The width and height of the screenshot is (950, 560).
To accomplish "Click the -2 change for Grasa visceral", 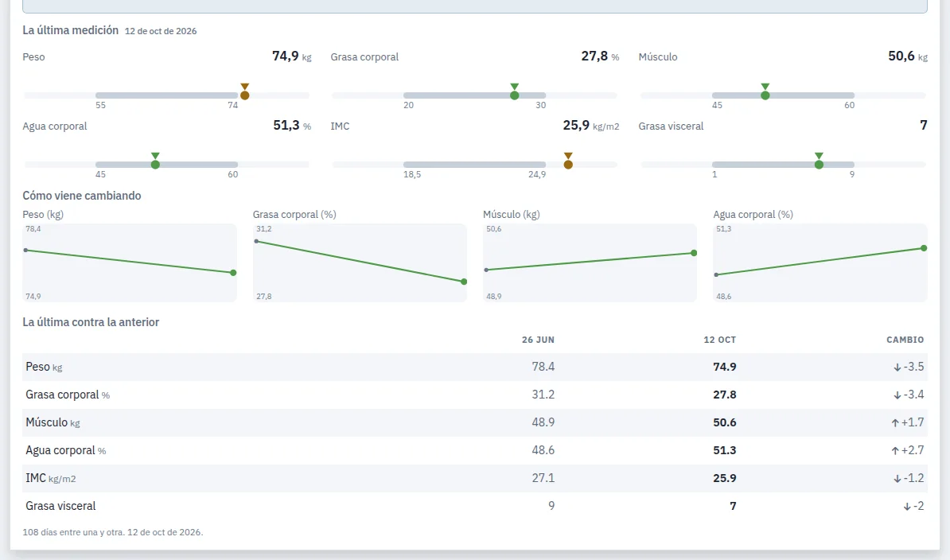I will (913, 506).
